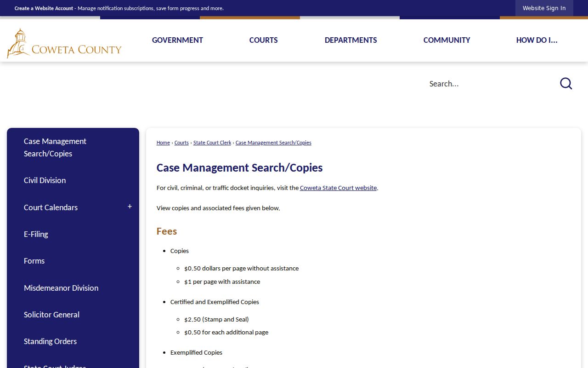
Task: Go to Home breadcrumb link
Action: tap(163, 143)
